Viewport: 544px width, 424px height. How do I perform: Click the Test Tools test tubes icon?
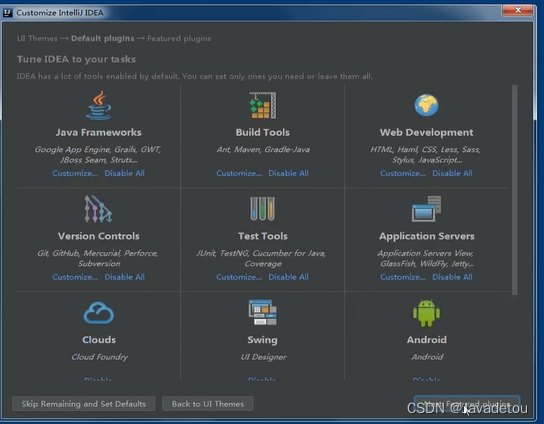[x=263, y=209]
